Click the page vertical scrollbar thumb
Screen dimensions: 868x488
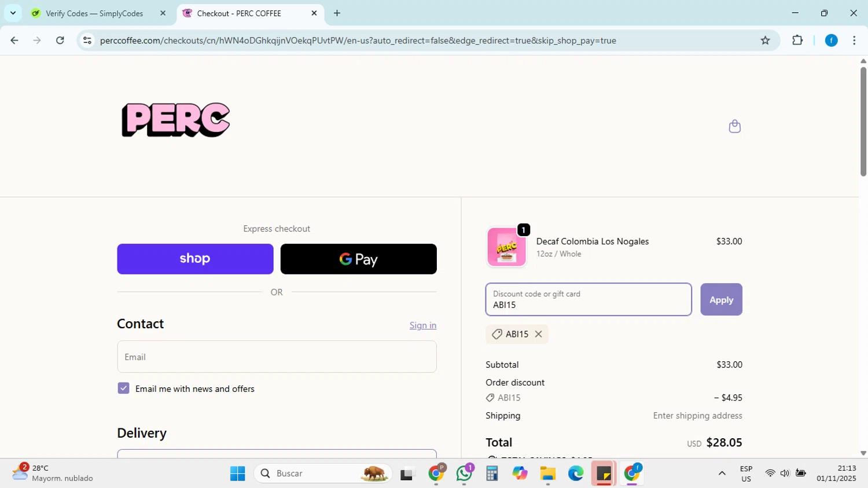tap(863, 122)
